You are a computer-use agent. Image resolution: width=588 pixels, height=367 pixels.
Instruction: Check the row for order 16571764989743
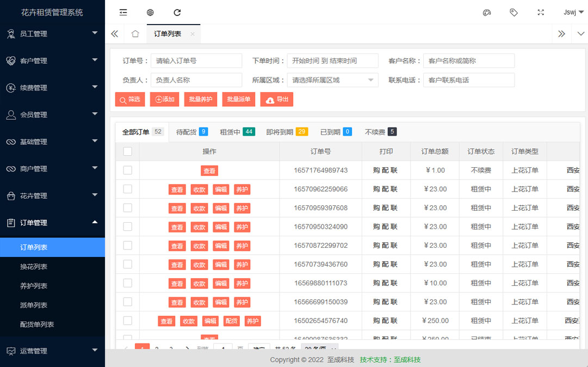coord(127,170)
